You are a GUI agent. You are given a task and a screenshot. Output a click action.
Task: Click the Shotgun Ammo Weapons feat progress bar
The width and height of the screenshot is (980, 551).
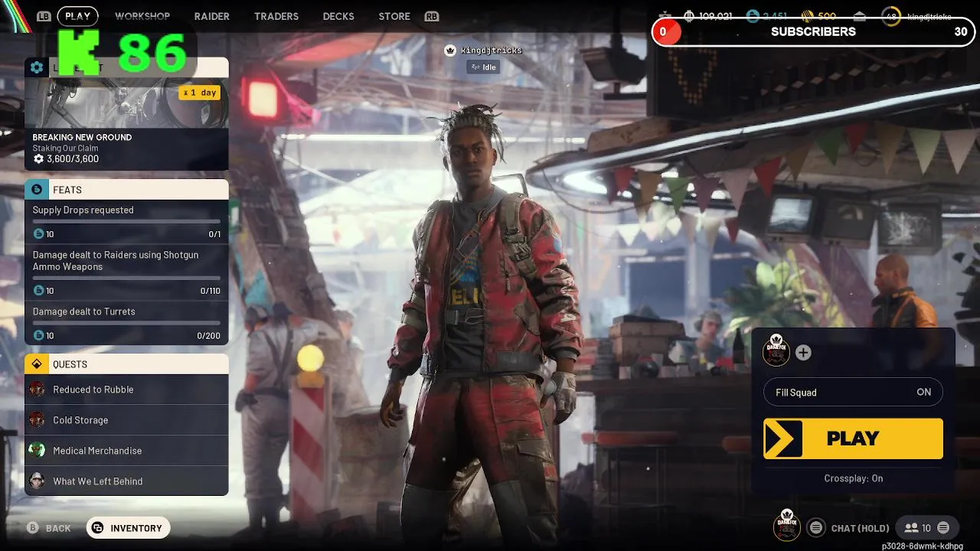(126, 279)
